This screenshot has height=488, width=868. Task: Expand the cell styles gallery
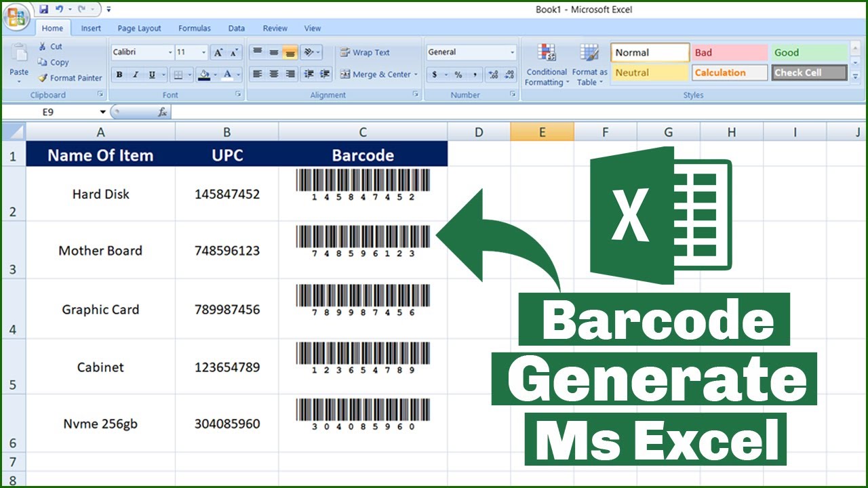click(856, 77)
